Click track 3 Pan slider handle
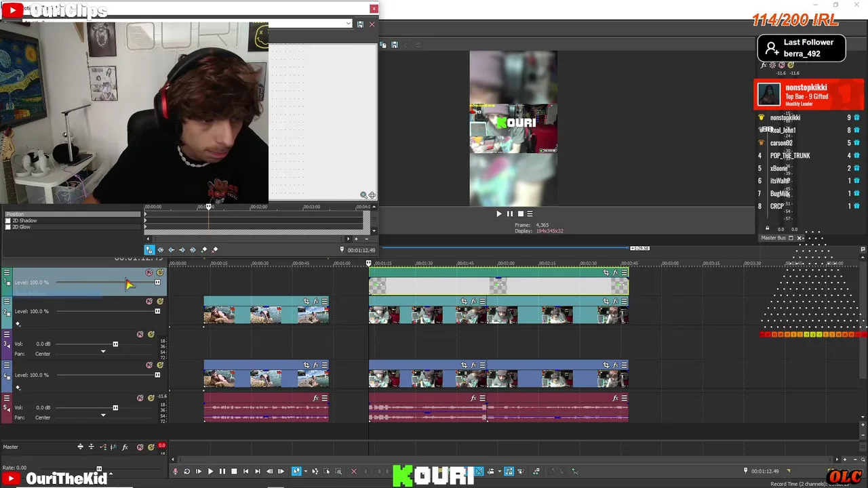Image resolution: width=868 pixels, height=488 pixels. pyautogui.click(x=103, y=352)
